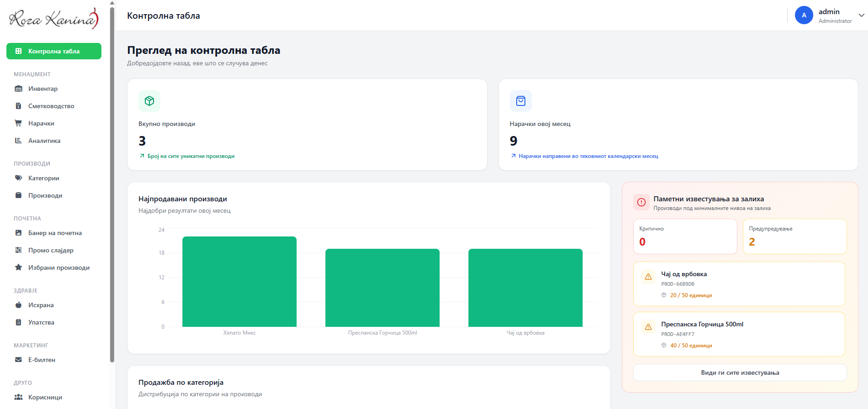Click the arrow icon before Број на сите уникатни производи

click(x=142, y=156)
